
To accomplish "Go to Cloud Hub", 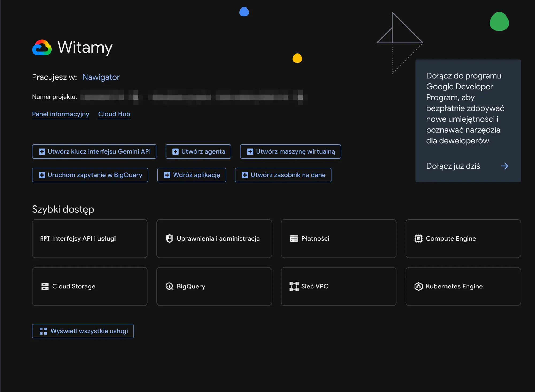I will [114, 114].
